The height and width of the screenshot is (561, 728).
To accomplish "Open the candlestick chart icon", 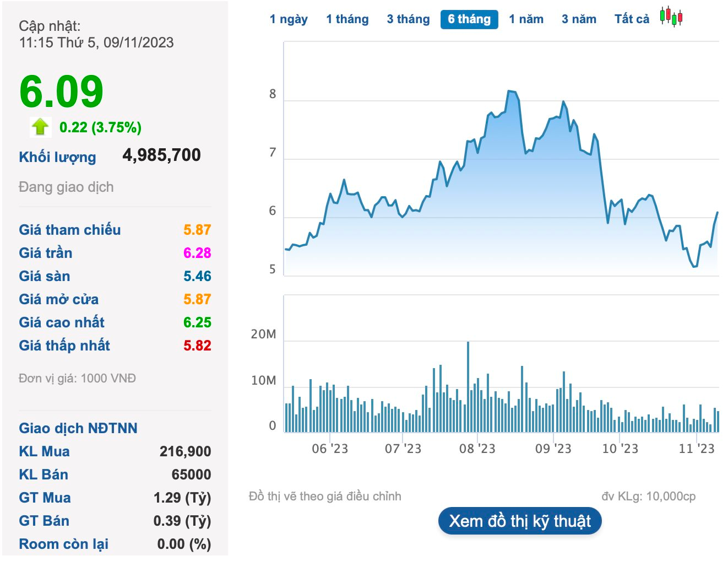I will point(671,17).
